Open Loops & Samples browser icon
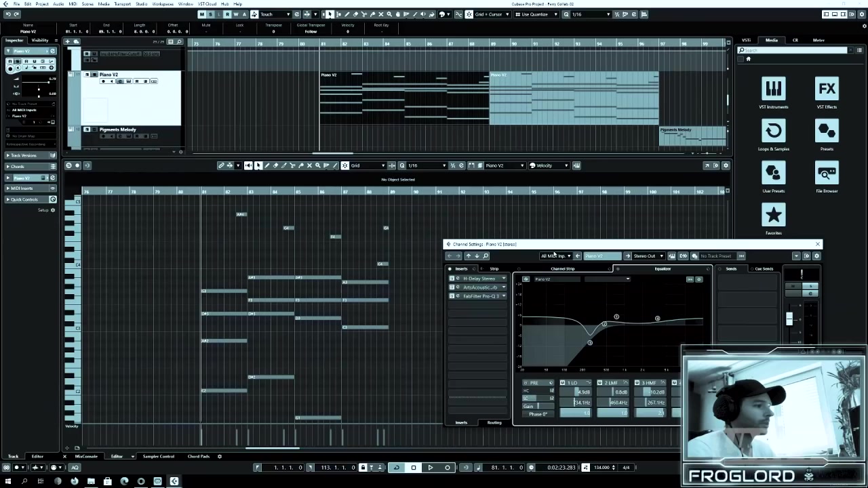The height and width of the screenshot is (488, 868). point(773,131)
